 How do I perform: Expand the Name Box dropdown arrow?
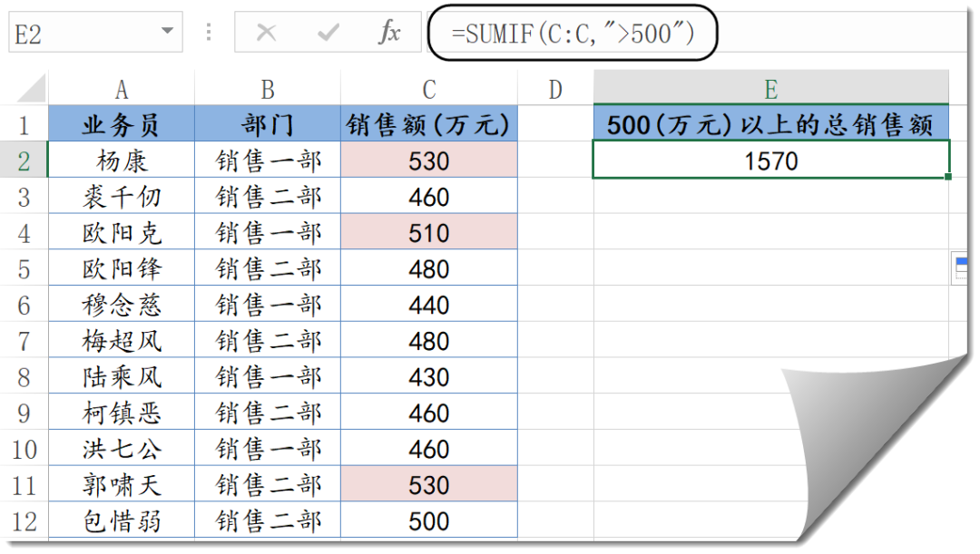click(x=167, y=31)
